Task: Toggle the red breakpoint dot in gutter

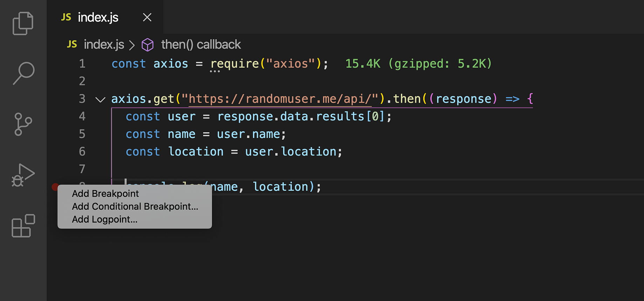Action: 55,187
